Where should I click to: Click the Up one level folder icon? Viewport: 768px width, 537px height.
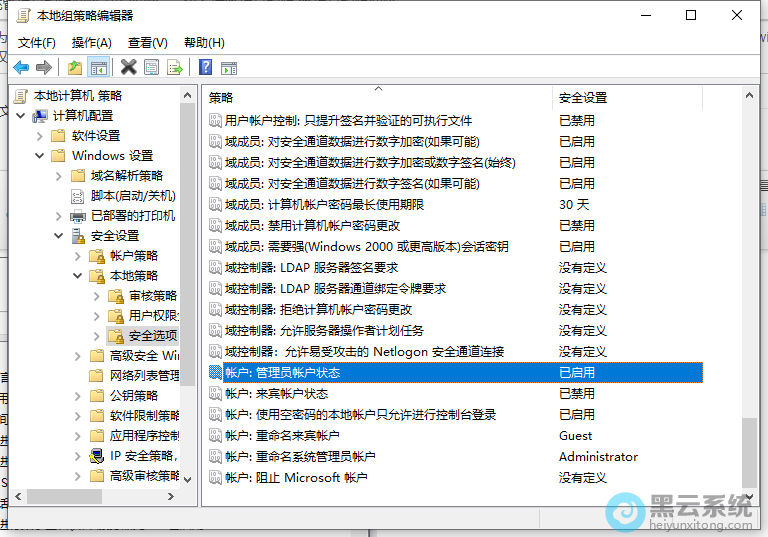click(75, 67)
